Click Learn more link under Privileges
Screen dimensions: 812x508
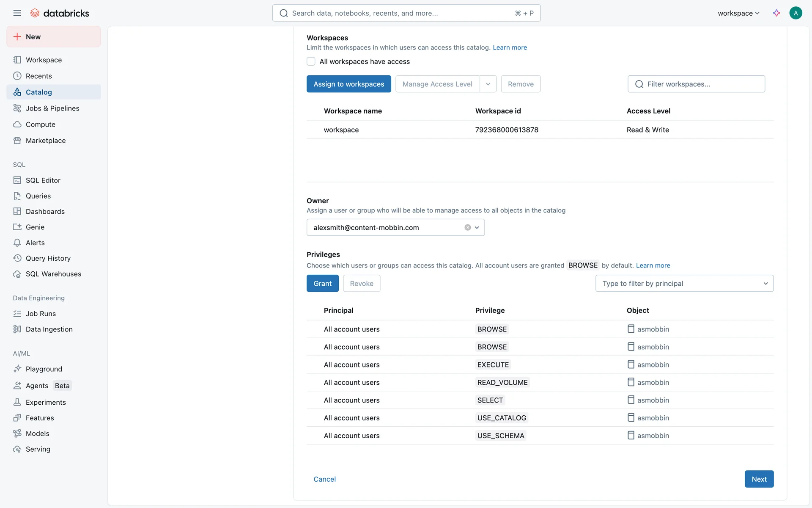pyautogui.click(x=653, y=265)
